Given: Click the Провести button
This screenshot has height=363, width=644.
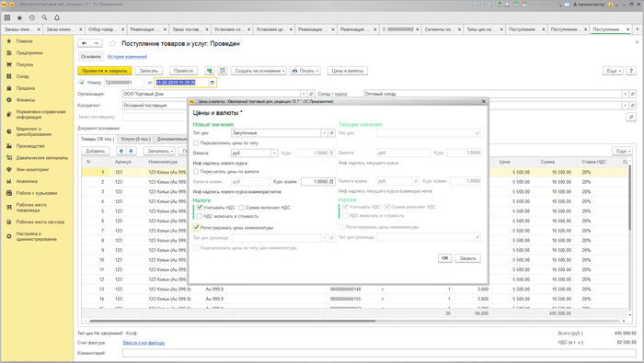Looking at the screenshot, I should pyautogui.click(x=184, y=71).
